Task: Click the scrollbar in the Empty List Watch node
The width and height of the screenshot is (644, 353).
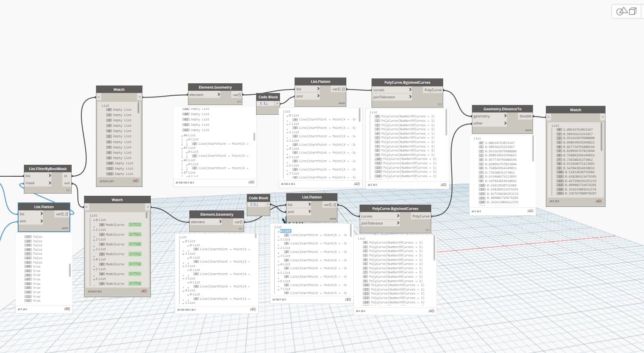Action: point(138,109)
